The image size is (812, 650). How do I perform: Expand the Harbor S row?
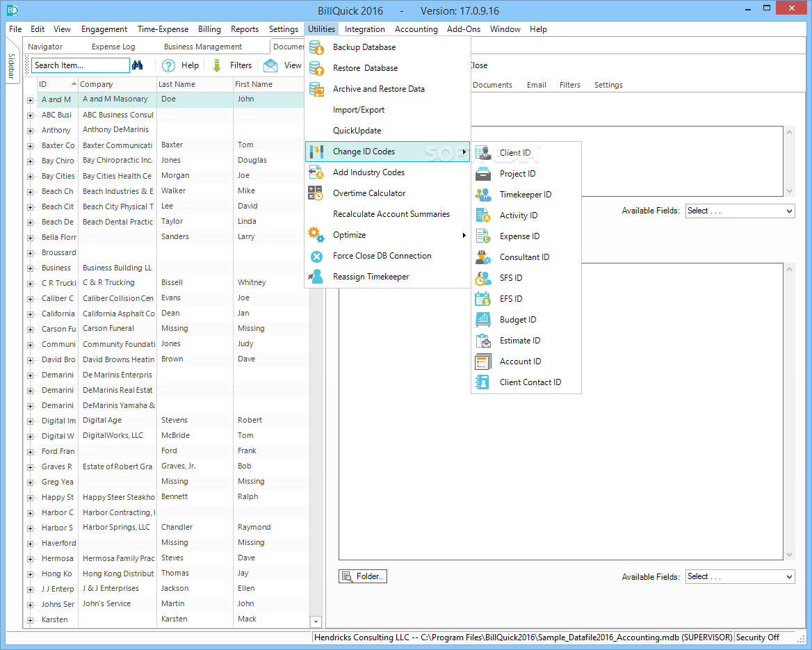[x=31, y=529]
